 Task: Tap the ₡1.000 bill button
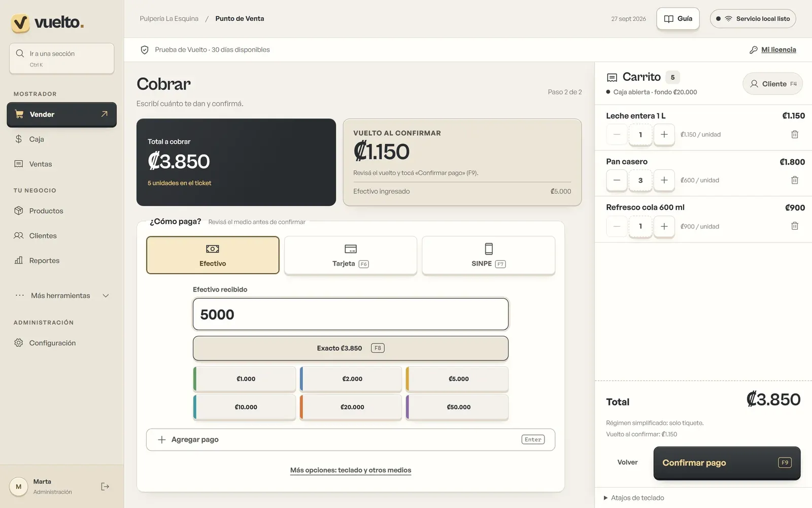[x=245, y=379]
